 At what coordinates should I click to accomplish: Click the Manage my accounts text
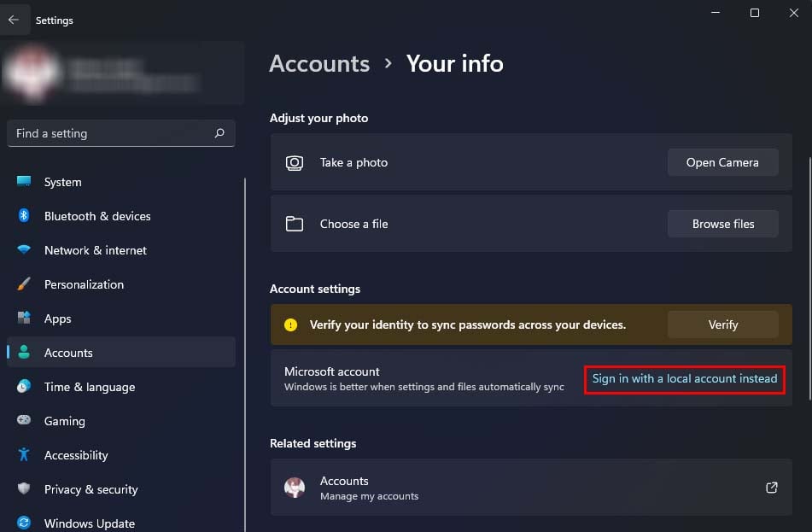click(369, 496)
